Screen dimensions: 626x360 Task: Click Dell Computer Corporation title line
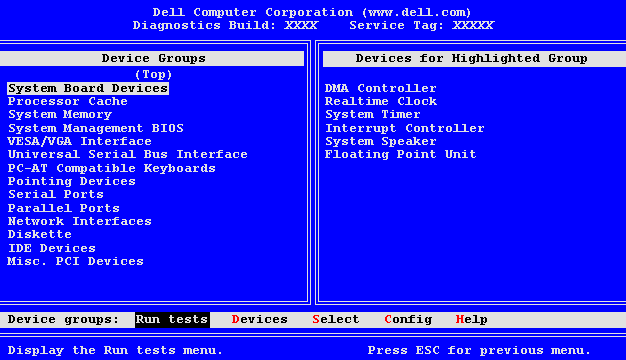pyautogui.click(x=312, y=12)
